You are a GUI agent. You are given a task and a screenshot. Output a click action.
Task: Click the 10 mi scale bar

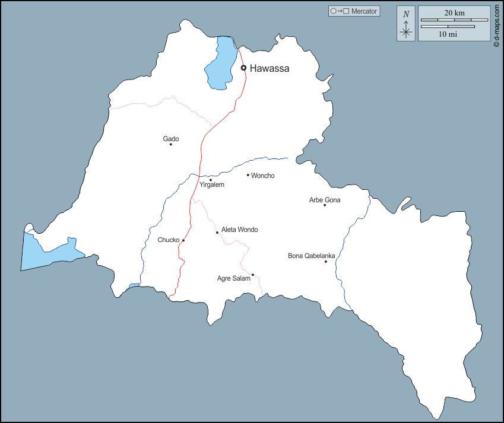(448, 27)
